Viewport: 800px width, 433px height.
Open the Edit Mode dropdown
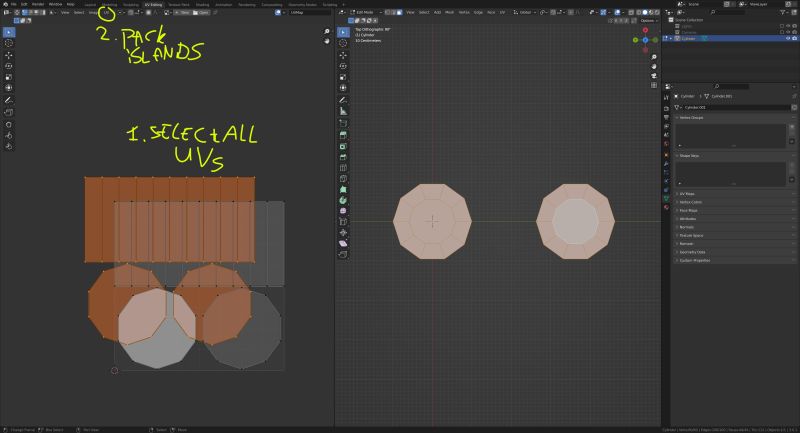point(366,12)
